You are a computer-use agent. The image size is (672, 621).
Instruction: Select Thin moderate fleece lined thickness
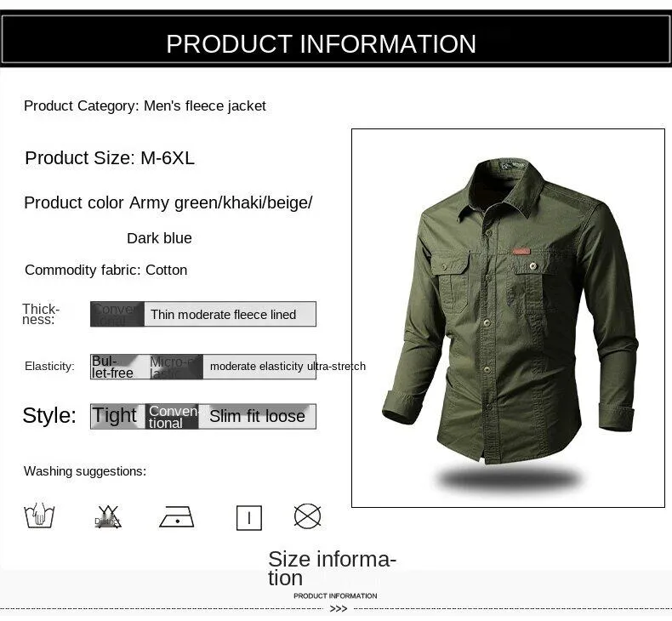[231, 314]
